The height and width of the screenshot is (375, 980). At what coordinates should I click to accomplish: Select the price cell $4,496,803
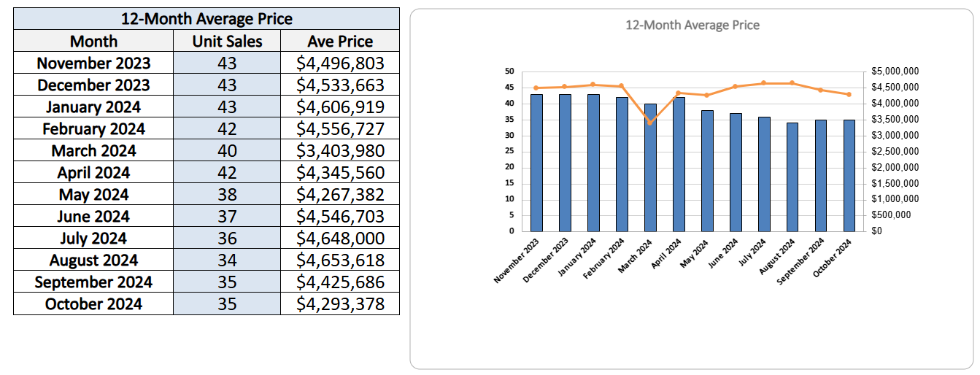click(340, 63)
